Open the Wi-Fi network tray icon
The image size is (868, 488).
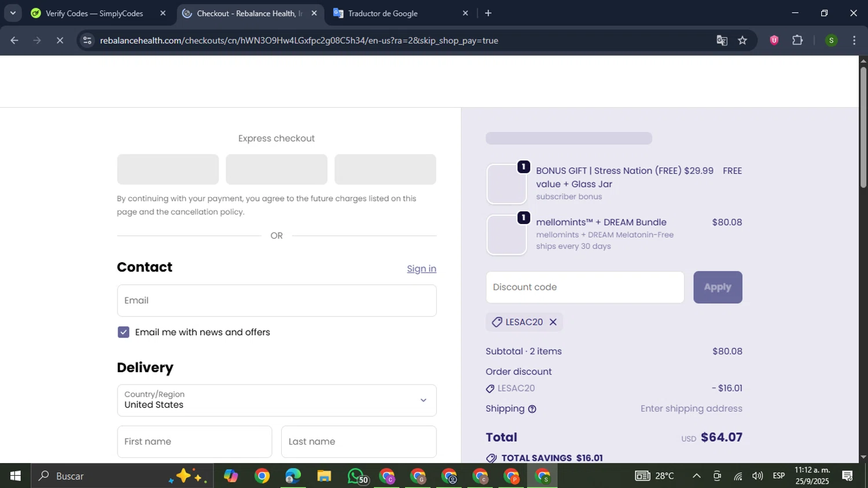738,476
